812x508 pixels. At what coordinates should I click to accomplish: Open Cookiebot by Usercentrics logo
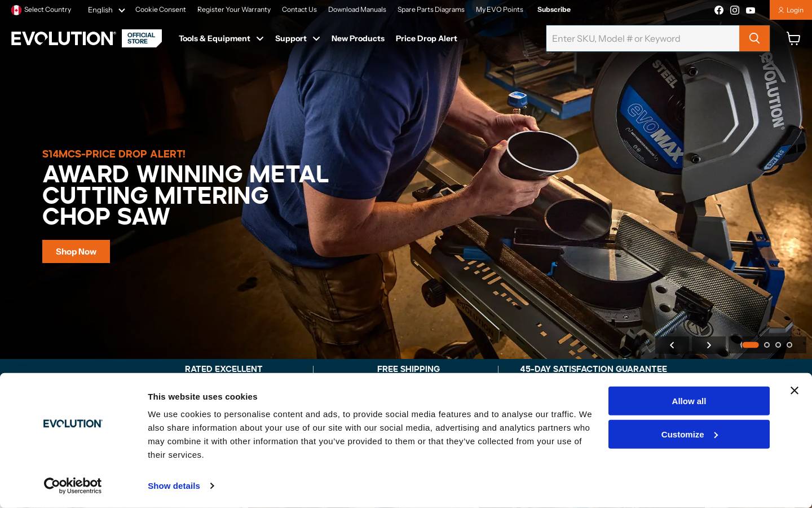point(73,485)
